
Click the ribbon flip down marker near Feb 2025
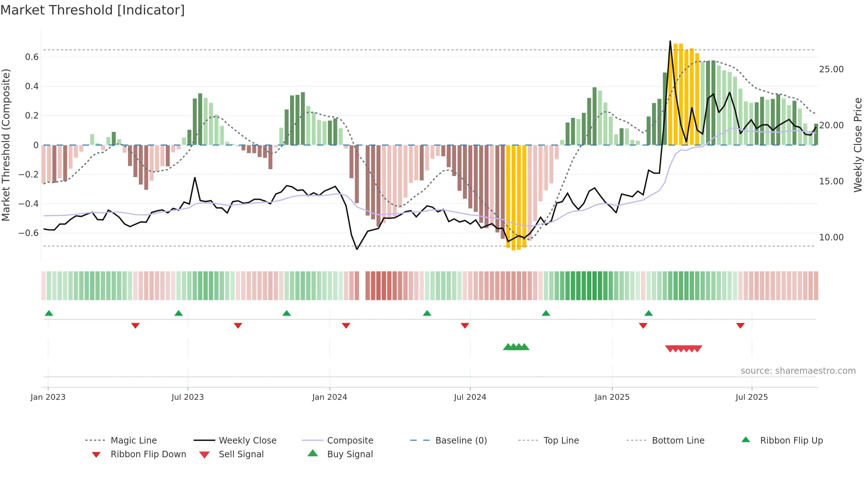(x=643, y=326)
